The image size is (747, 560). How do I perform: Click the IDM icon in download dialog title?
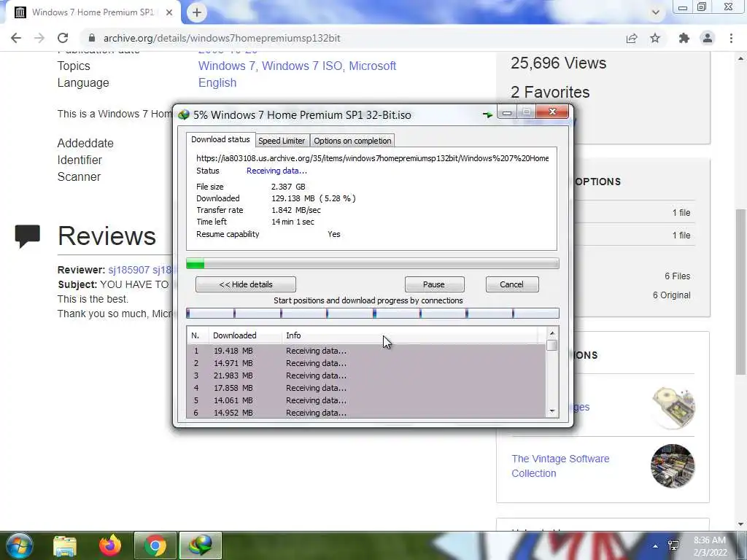pyautogui.click(x=184, y=114)
